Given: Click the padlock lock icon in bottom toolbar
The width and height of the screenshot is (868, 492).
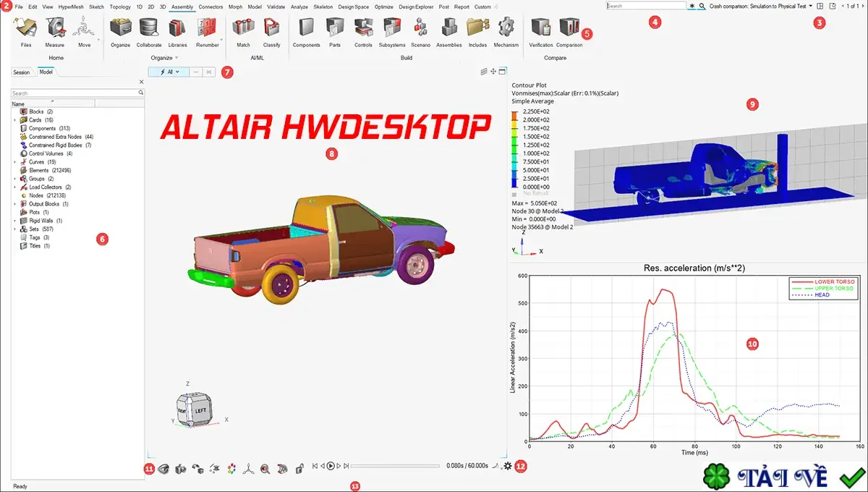Looking at the screenshot, I should pos(299,468).
